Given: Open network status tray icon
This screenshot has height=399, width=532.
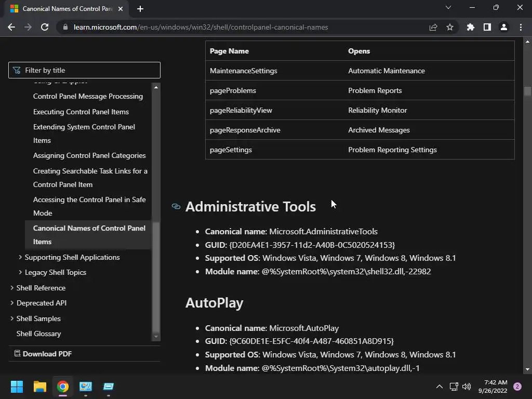Looking at the screenshot, I should (x=454, y=387).
